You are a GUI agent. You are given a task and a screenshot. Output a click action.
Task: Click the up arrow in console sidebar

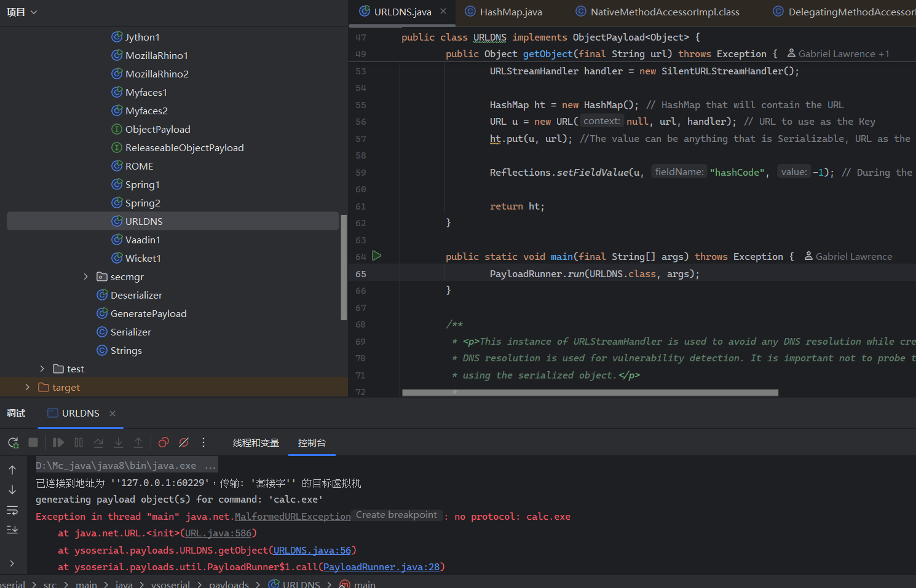point(12,470)
